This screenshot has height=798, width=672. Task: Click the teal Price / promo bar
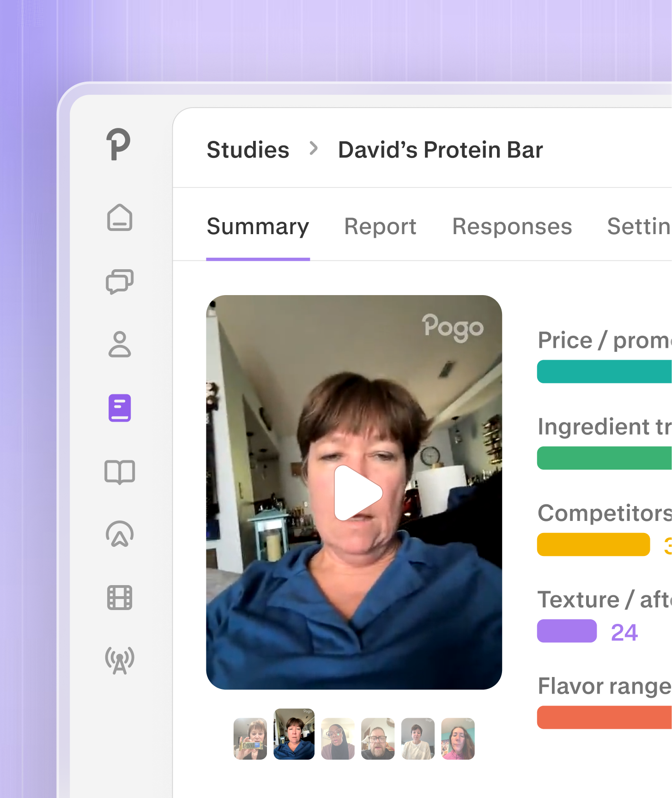605,371
